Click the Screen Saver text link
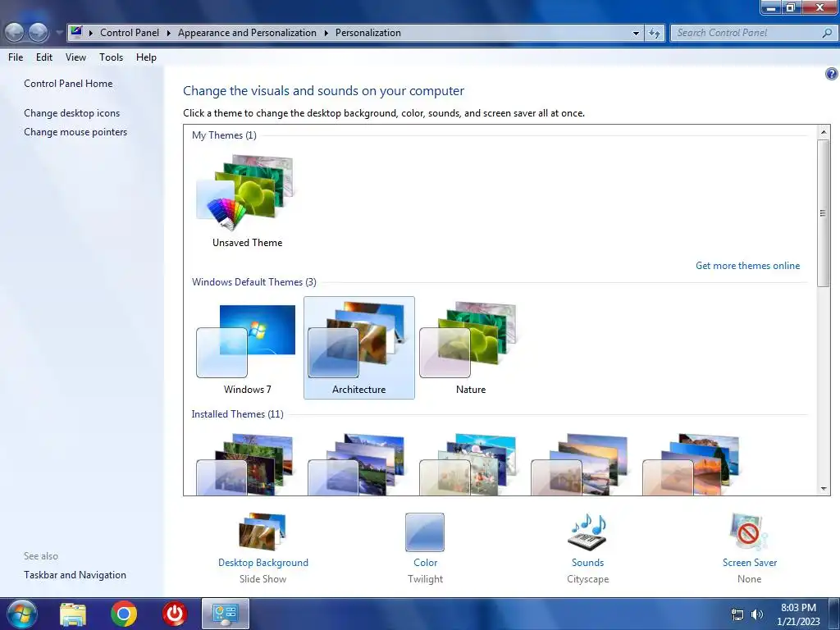The height and width of the screenshot is (630, 840). coord(750,563)
